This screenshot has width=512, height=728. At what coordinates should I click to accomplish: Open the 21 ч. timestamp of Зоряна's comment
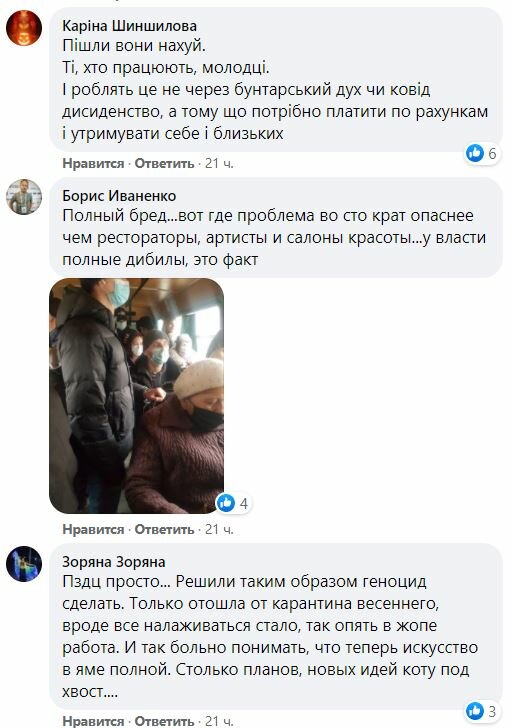[x=219, y=721]
